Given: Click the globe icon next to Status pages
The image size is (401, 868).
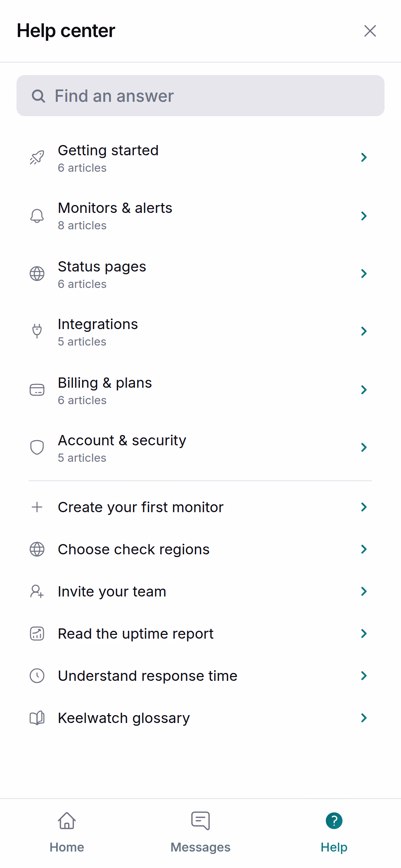Looking at the screenshot, I should [x=37, y=274].
